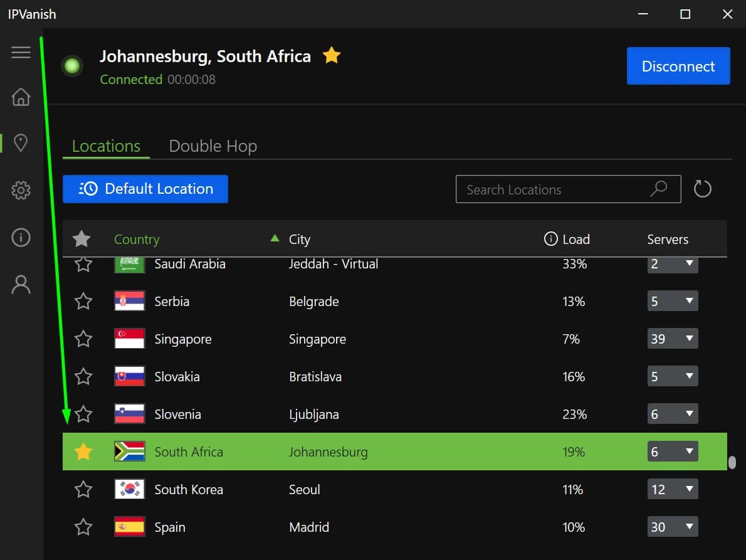The image size is (746, 560).
Task: Click the Connected status text
Action: pyautogui.click(x=131, y=79)
